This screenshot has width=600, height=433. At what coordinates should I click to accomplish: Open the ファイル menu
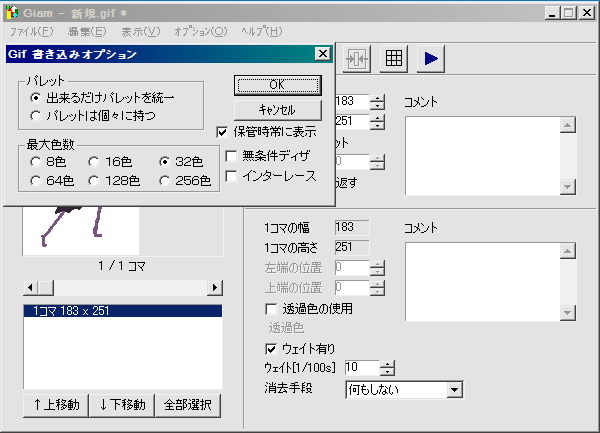point(32,32)
